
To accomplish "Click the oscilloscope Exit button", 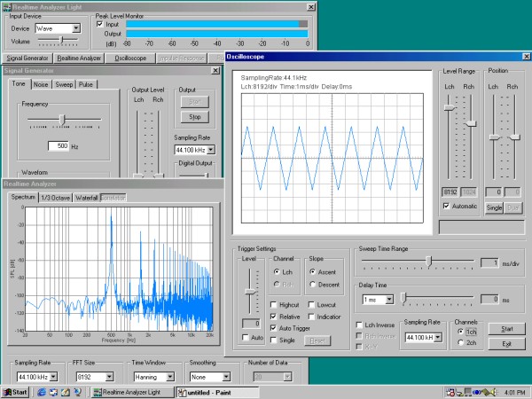I will (507, 344).
